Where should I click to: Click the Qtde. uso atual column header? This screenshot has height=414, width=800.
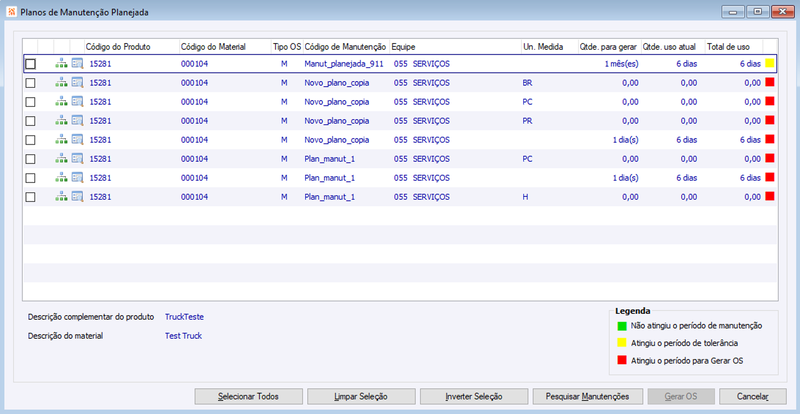point(673,47)
